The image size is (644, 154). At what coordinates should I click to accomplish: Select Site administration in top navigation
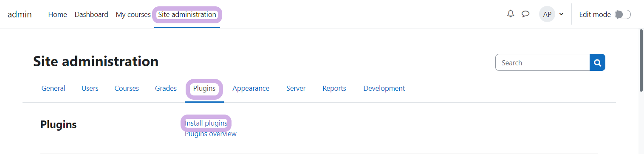(x=187, y=14)
